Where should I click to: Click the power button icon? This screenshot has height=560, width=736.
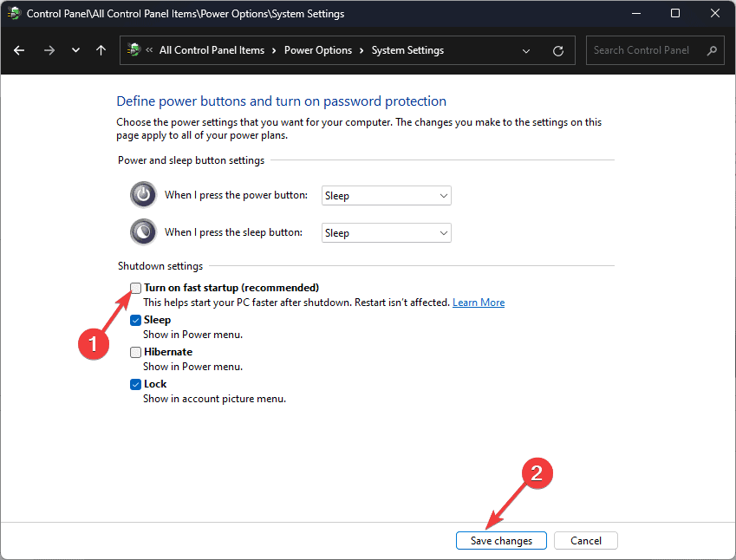[143, 195]
